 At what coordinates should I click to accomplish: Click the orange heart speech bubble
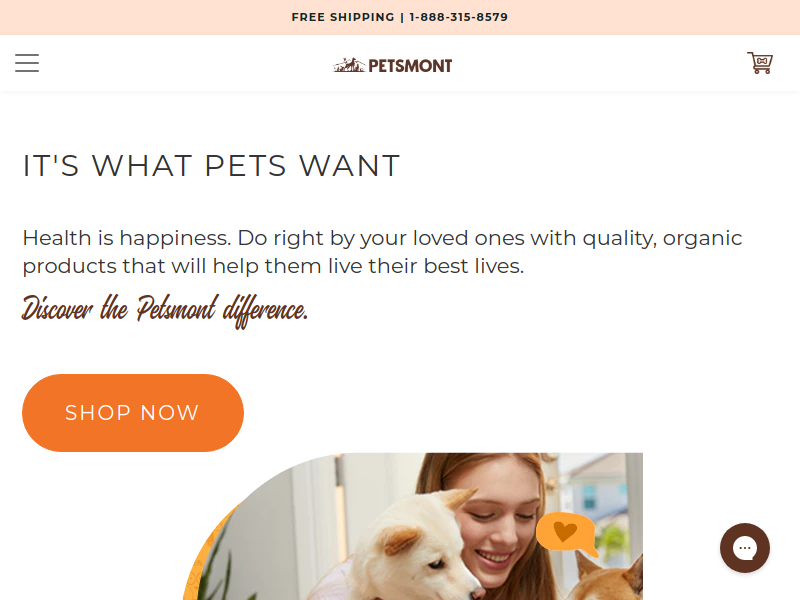tap(566, 534)
